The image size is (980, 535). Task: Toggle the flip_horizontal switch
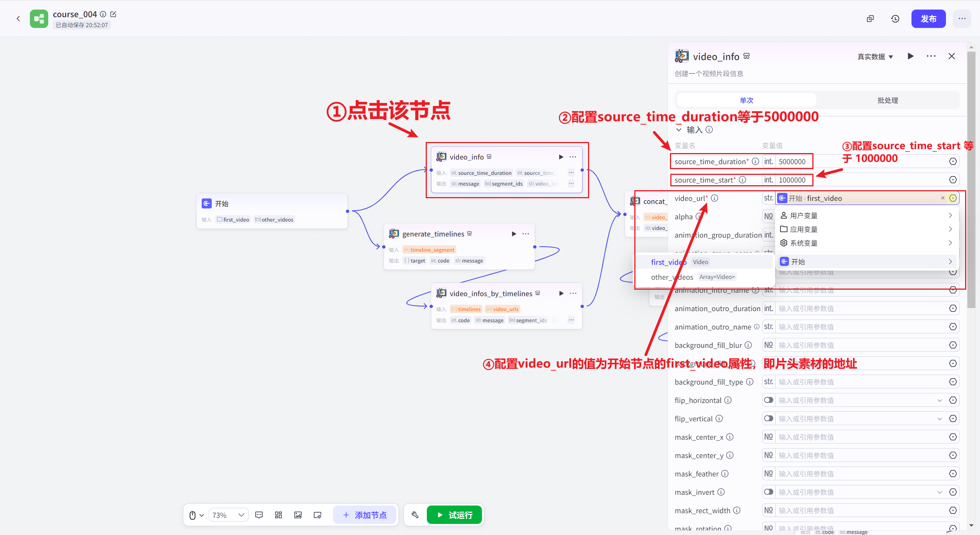click(768, 400)
